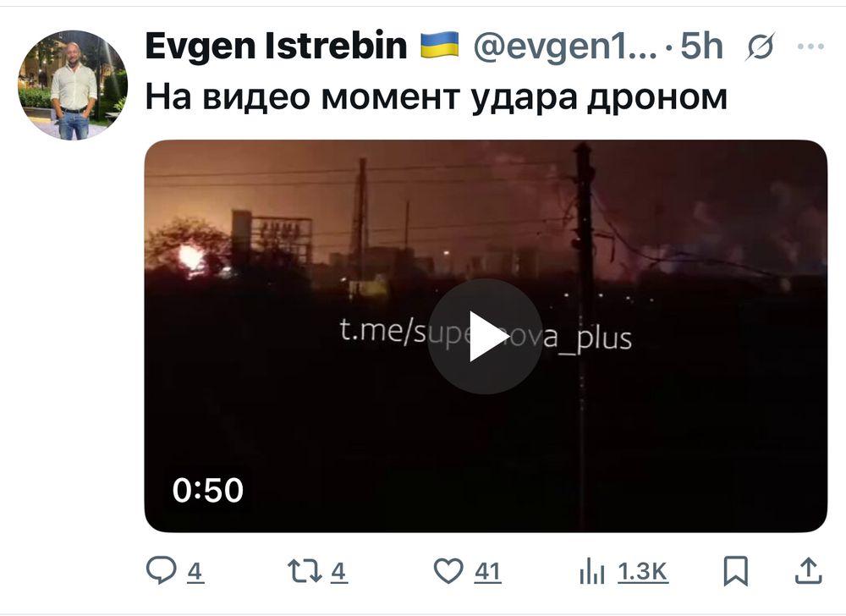Open the three-dot more options menu
The width and height of the screenshot is (846, 616).
810,47
